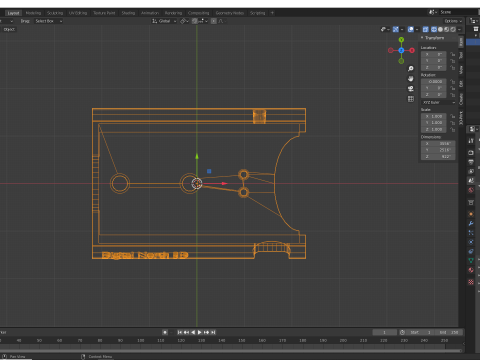This screenshot has height=360, width=480.
Task: Lock Location X value
Action: (x=452, y=54)
